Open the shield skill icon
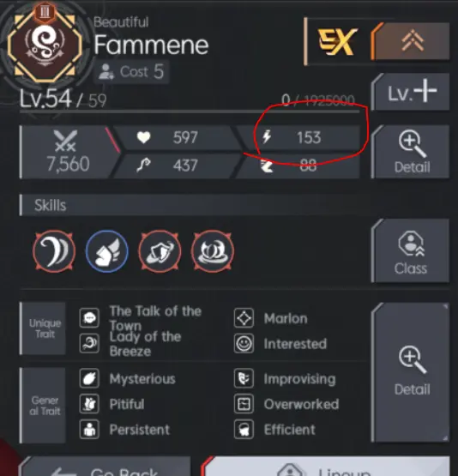Image resolution: width=458 pixels, height=476 pixels. pos(160,251)
